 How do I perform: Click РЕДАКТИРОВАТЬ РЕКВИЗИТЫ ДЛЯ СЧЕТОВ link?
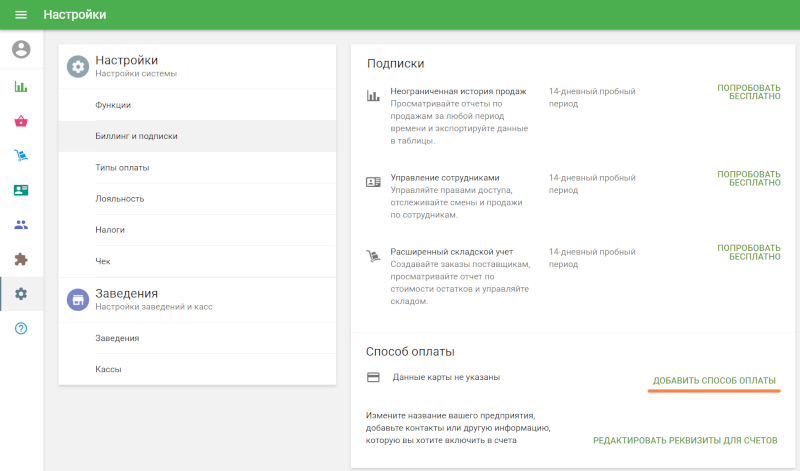[685, 440]
